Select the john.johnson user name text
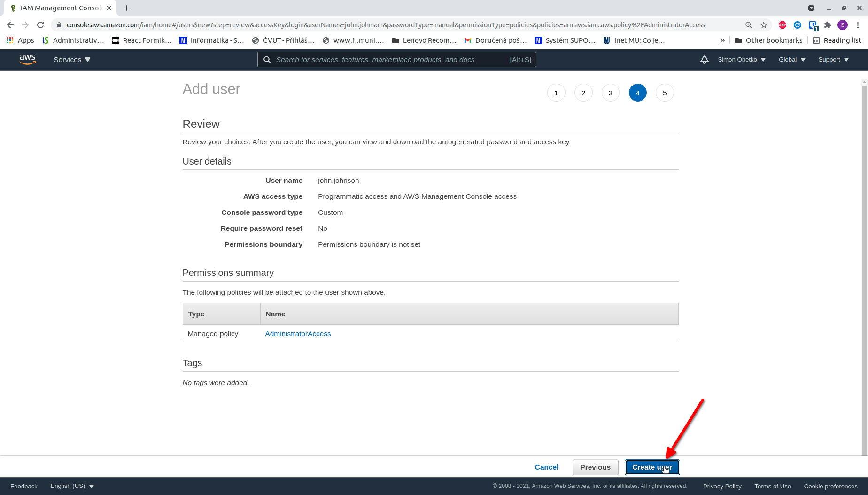Screen dimensions: 868x495 coord(338,181)
